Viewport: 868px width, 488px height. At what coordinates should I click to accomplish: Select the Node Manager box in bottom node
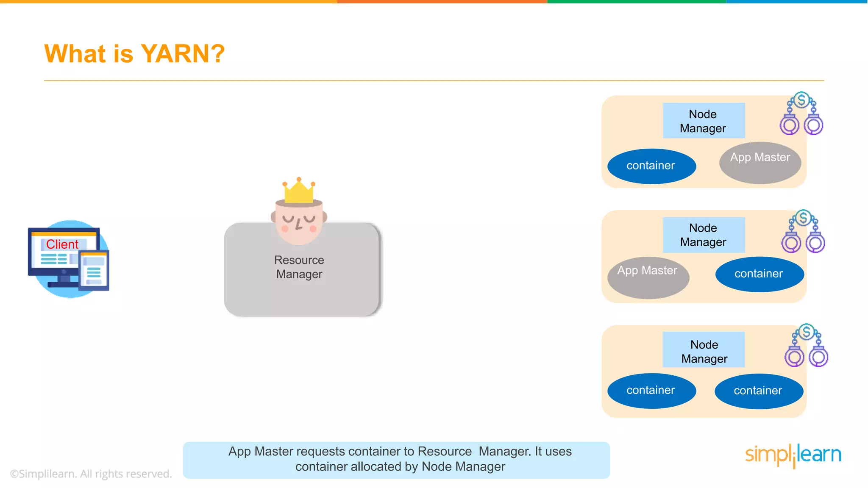click(x=704, y=349)
